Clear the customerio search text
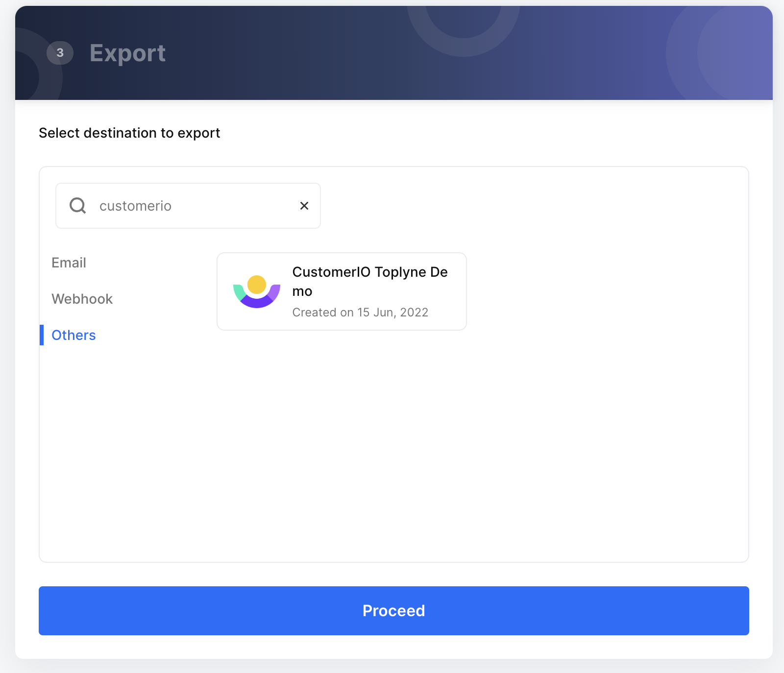The image size is (784, 673). 304,206
